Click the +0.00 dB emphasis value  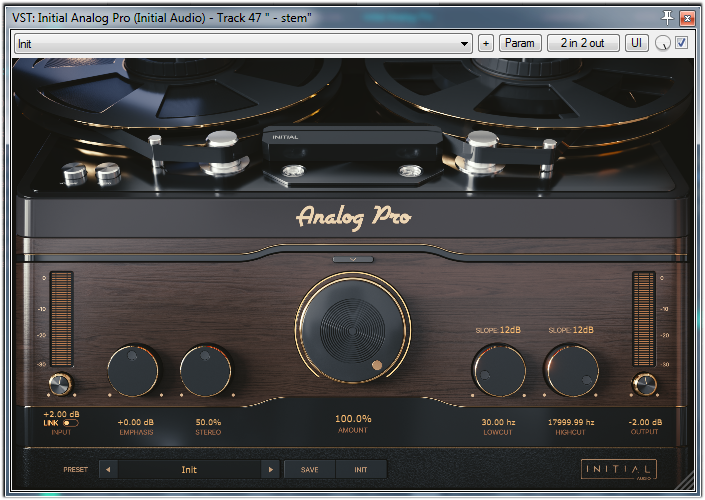pos(136,422)
